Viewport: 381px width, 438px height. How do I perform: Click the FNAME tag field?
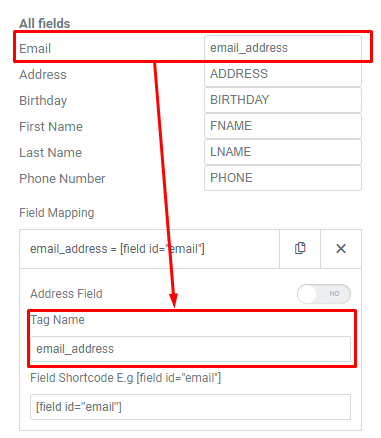coord(283,126)
